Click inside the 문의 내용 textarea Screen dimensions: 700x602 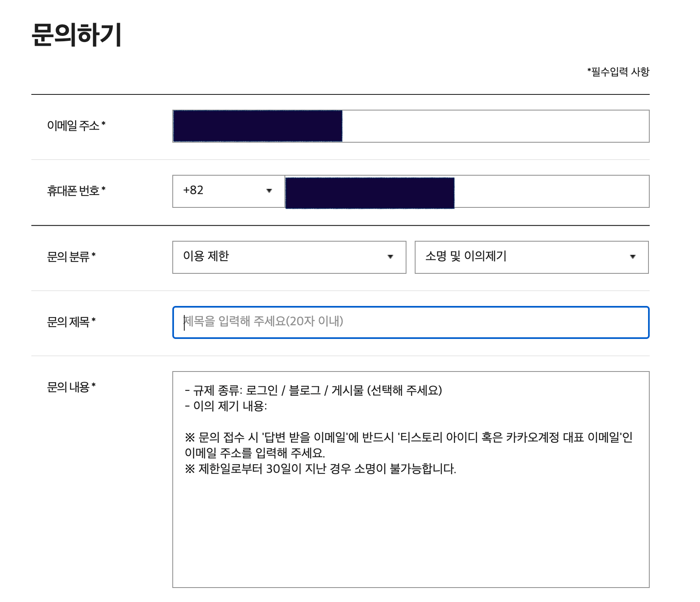[x=411, y=515]
